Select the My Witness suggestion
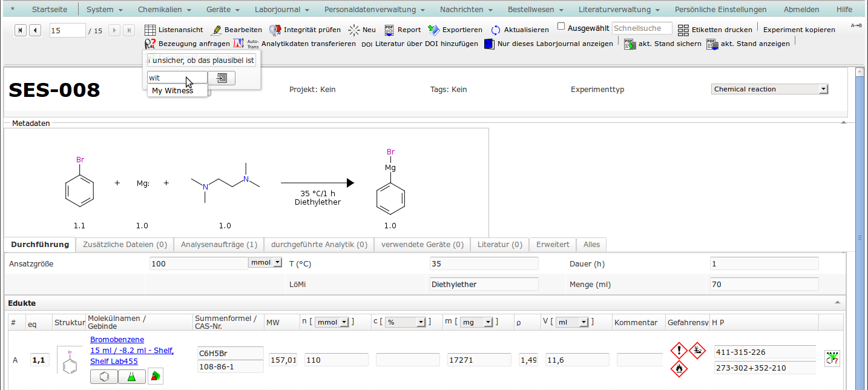868x390 pixels. point(173,91)
